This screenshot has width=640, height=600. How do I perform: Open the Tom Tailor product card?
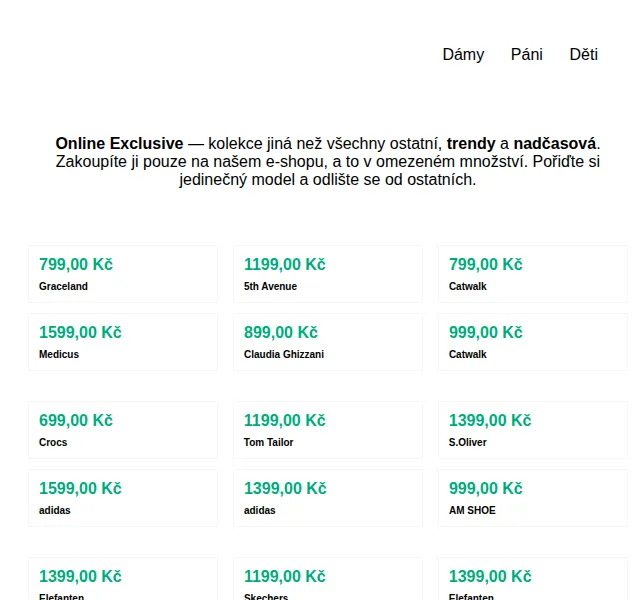click(328, 430)
